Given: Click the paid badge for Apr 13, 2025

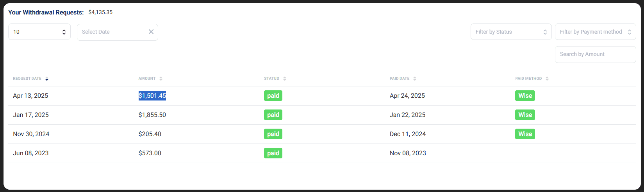Looking at the screenshot, I should 273,96.
